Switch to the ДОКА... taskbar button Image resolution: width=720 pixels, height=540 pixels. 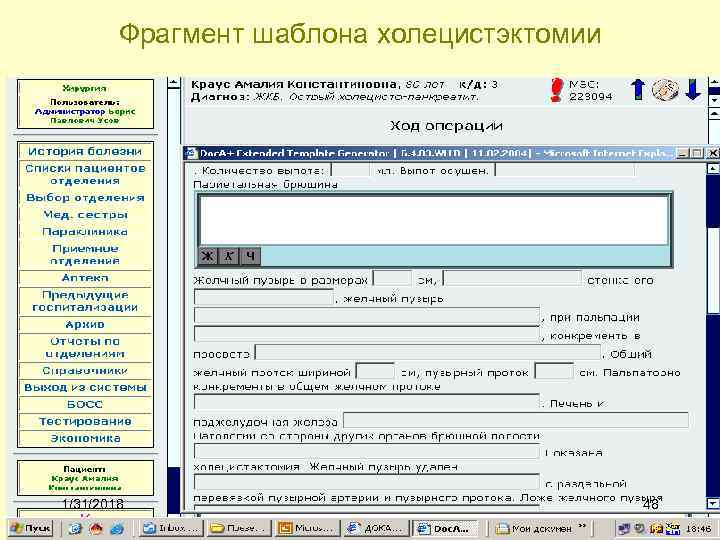coord(375,528)
